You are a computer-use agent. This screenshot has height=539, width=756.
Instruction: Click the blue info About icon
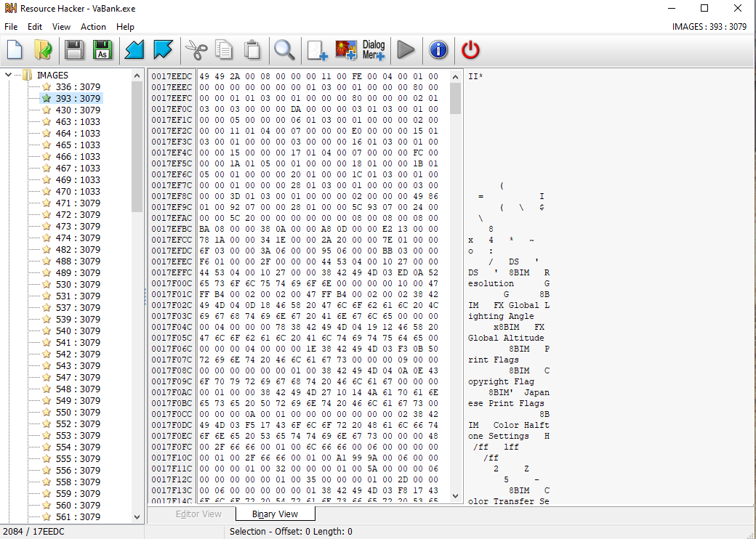[x=438, y=50]
